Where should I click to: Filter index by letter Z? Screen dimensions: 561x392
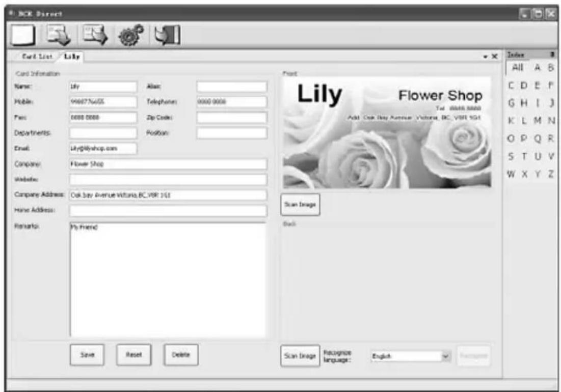pos(551,174)
